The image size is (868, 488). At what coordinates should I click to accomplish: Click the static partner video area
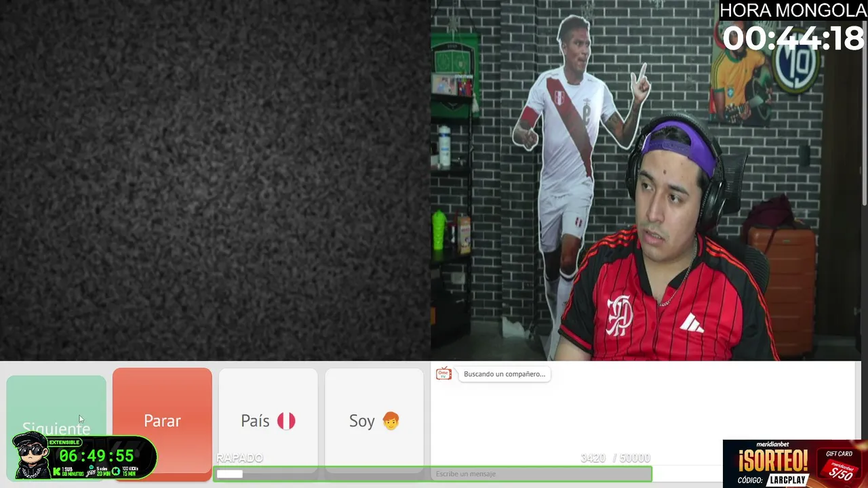(x=215, y=180)
